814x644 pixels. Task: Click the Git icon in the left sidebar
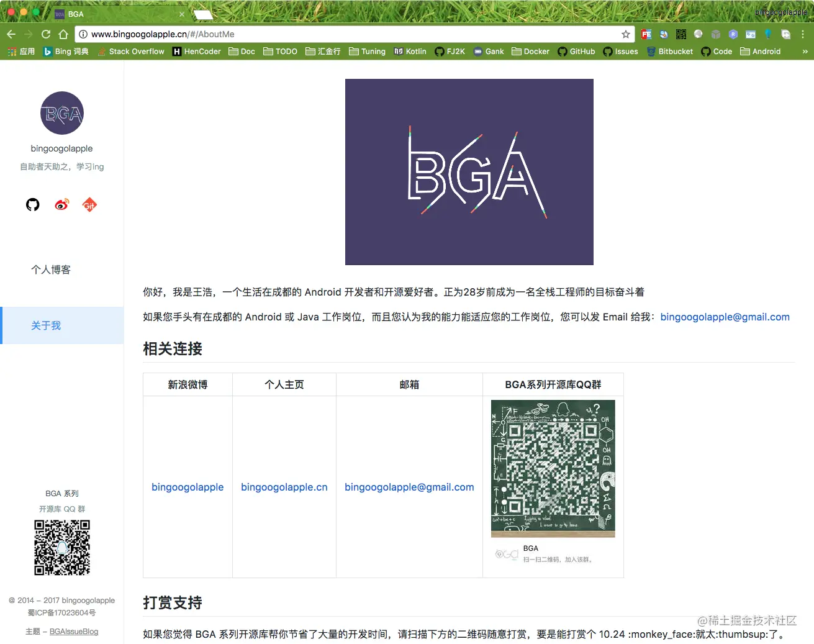(89, 204)
